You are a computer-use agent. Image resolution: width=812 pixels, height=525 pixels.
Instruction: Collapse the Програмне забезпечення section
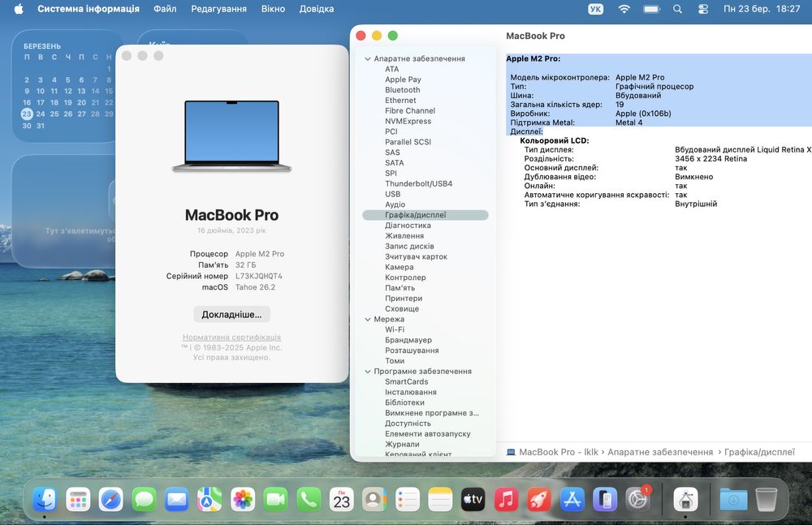(x=368, y=371)
